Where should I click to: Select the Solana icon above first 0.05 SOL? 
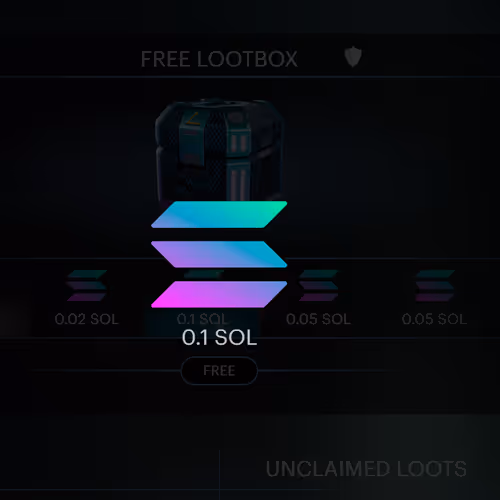318,286
